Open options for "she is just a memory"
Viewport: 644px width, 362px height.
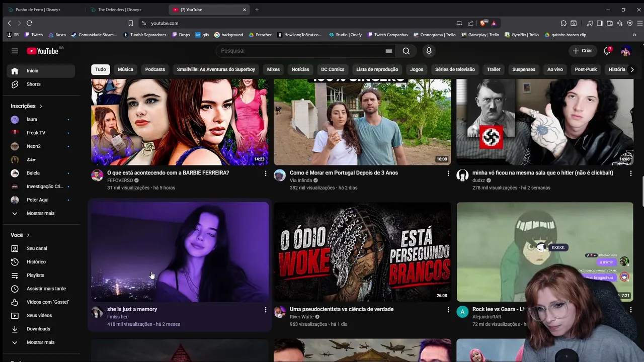(266, 310)
